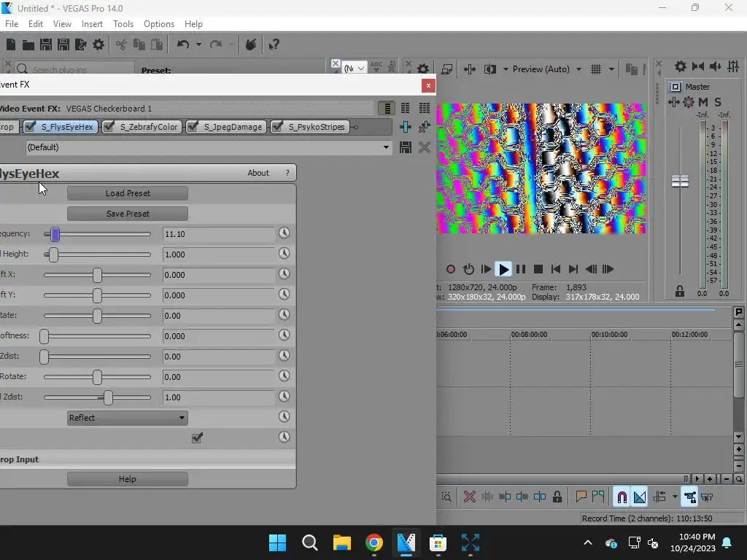Click stopwatch icon beside Reflect dropdown
The height and width of the screenshot is (560, 747).
284,416
